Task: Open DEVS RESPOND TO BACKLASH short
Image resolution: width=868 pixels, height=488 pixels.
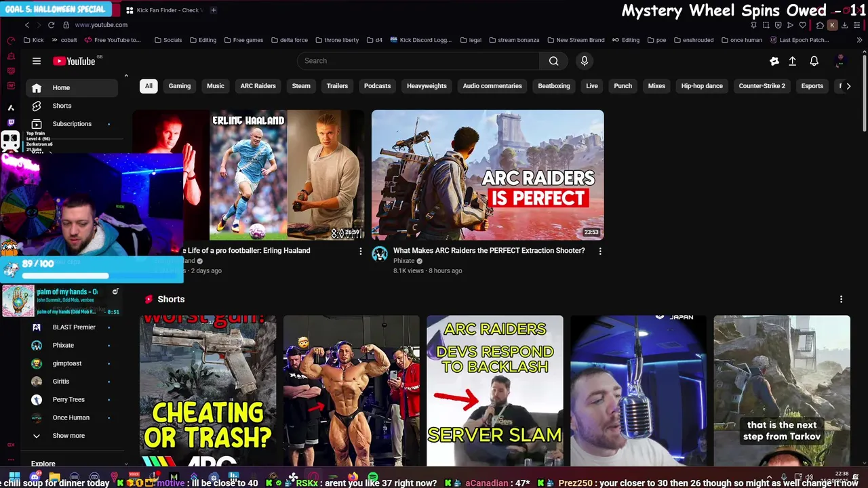Action: [x=495, y=391]
